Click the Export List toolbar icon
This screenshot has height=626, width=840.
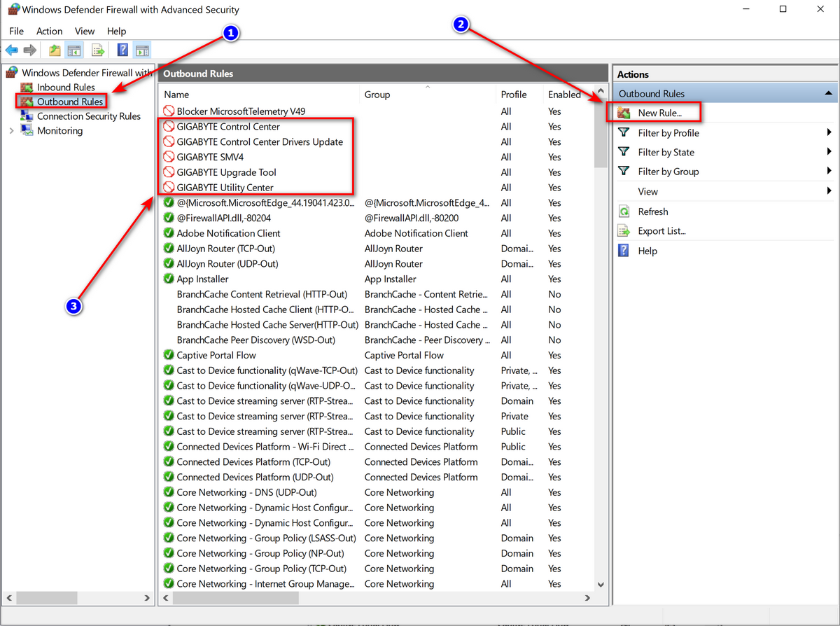click(x=98, y=50)
